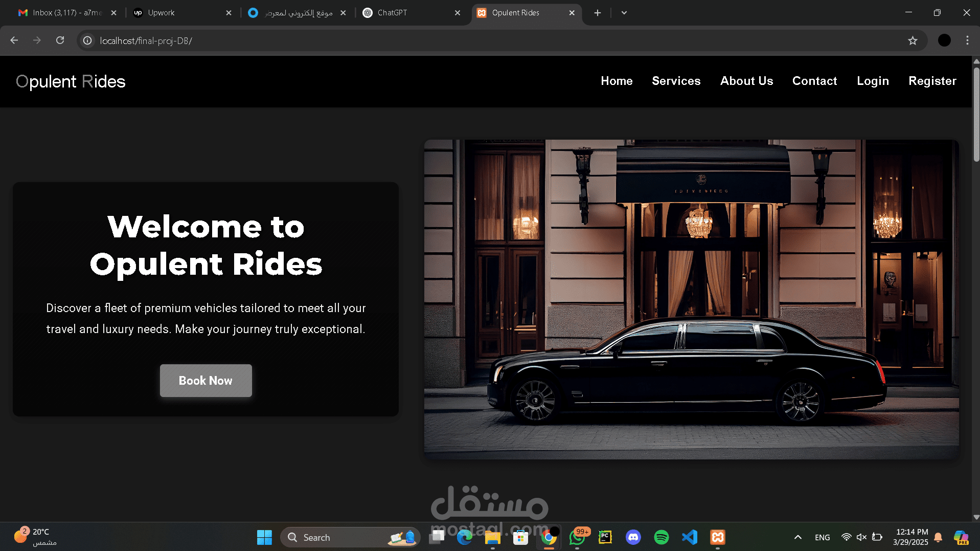Go back to the previous page

14,40
